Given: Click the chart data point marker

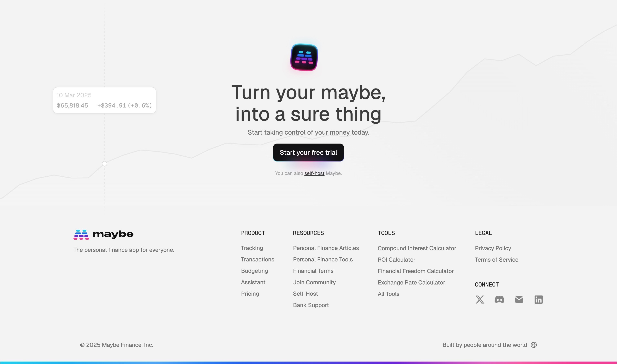Looking at the screenshot, I should pyautogui.click(x=104, y=164).
